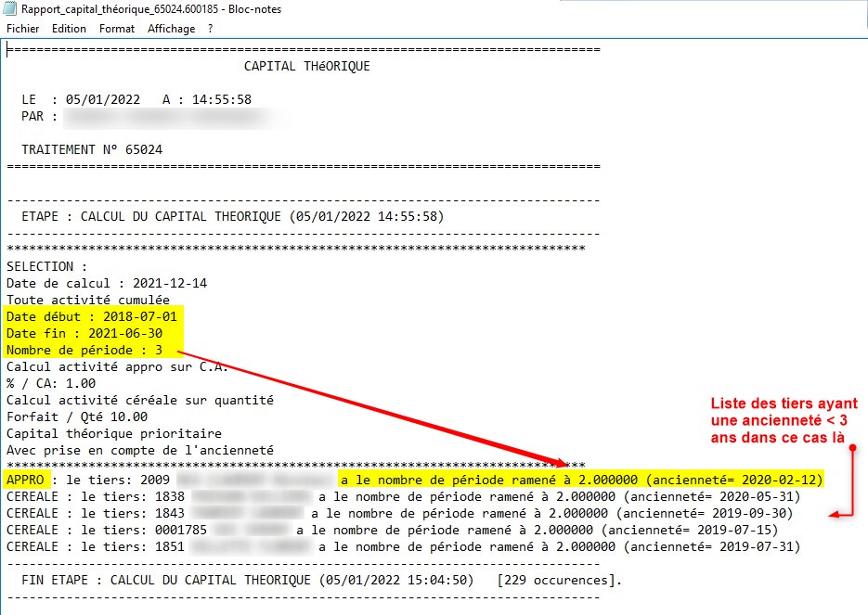Screen dimensions: 868x615
Task: Open the Fichier menu
Action: tap(22, 29)
